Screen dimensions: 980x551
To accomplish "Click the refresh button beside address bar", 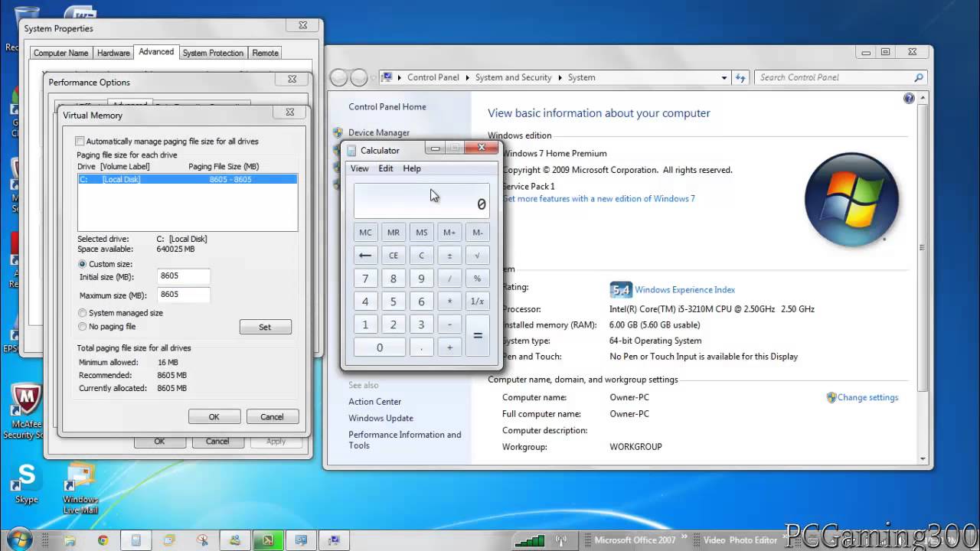I will point(740,77).
